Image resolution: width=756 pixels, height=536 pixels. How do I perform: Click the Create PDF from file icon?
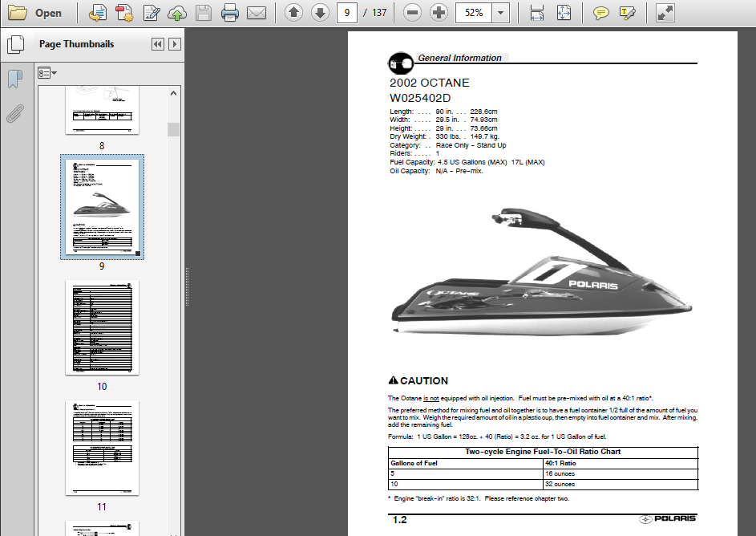click(x=97, y=13)
